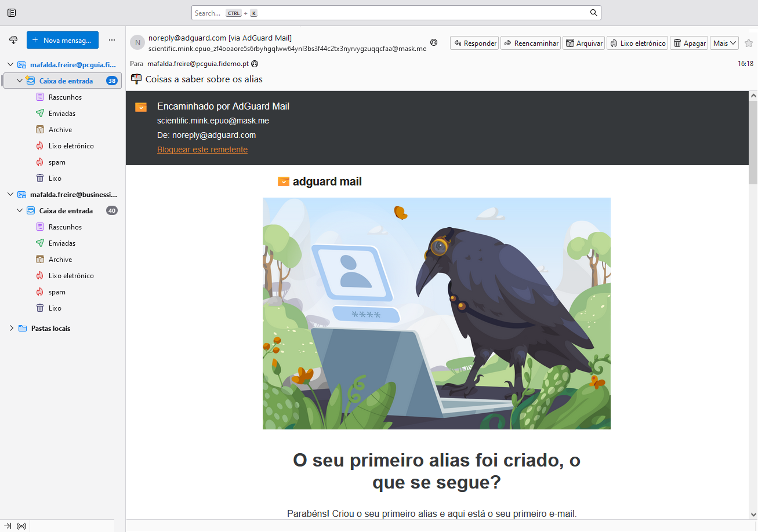Click the online status broadcast icon

coord(21,526)
